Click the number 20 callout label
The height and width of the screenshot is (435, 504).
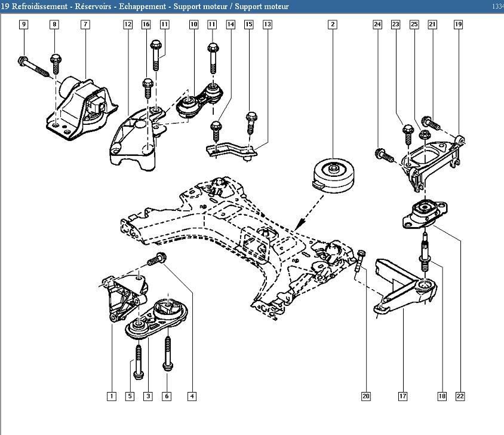coord(366,396)
